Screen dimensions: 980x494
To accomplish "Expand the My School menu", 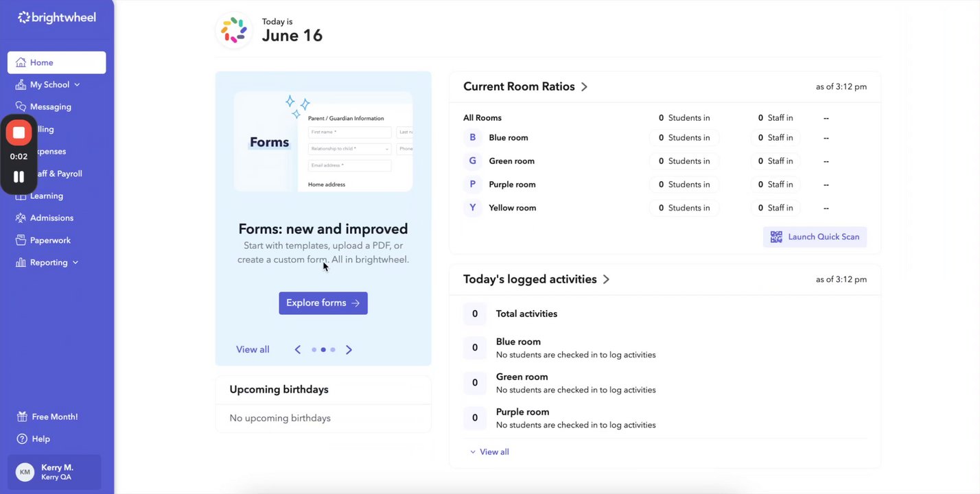I will tap(77, 84).
